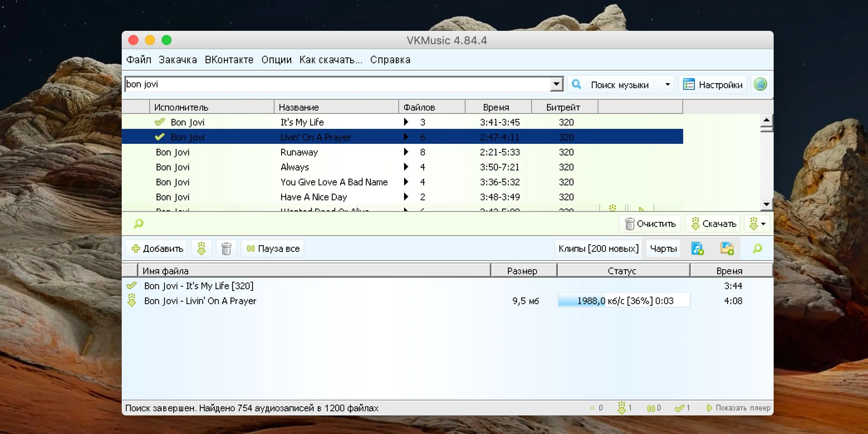Click the download arrow icon next to Добавить
The image size is (868, 434).
[201, 249]
